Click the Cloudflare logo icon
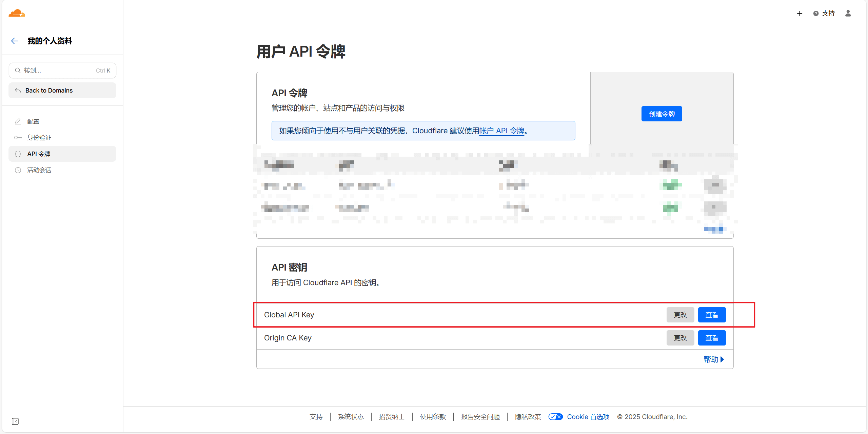 pyautogui.click(x=17, y=13)
